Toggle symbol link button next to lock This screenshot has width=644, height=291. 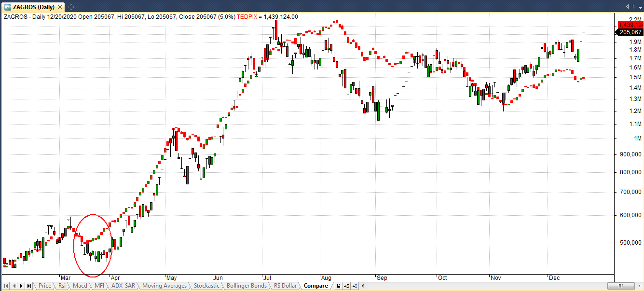click(x=346, y=286)
